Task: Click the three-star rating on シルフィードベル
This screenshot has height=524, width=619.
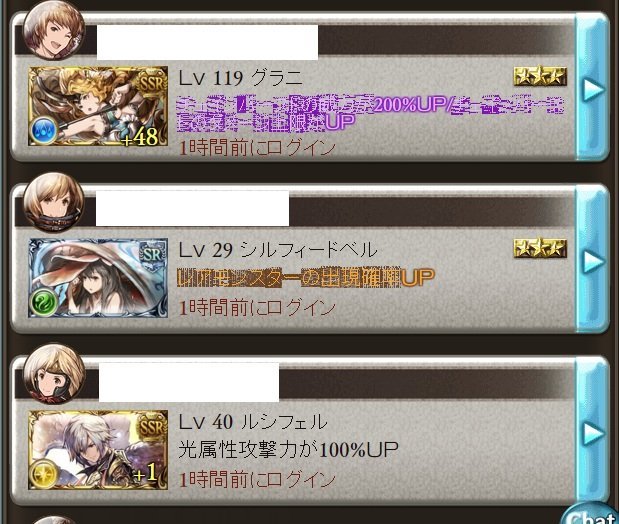Action: point(540,248)
